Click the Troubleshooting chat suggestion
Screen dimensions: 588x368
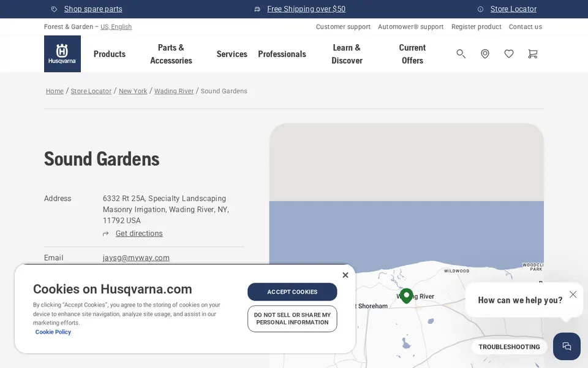pyautogui.click(x=509, y=347)
